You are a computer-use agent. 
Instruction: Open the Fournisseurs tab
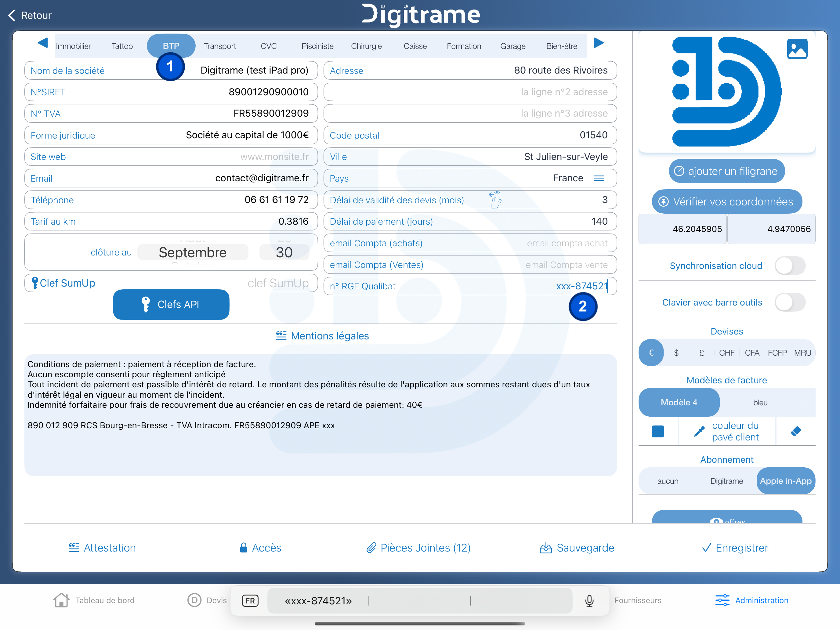pyautogui.click(x=638, y=600)
